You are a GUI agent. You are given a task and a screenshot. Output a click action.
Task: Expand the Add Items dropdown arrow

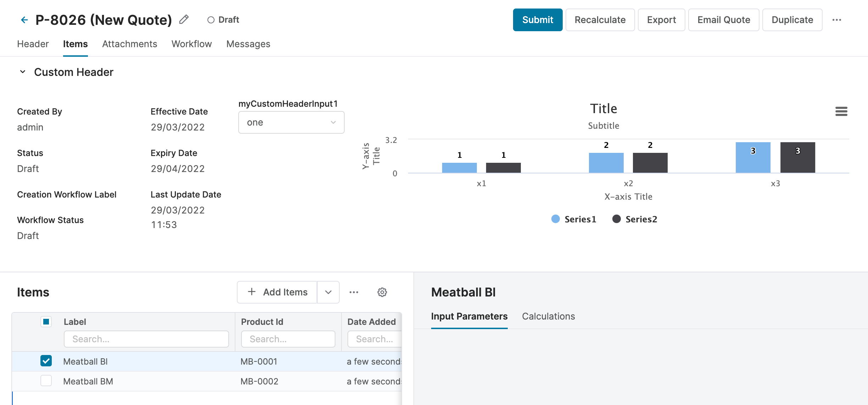(x=328, y=292)
